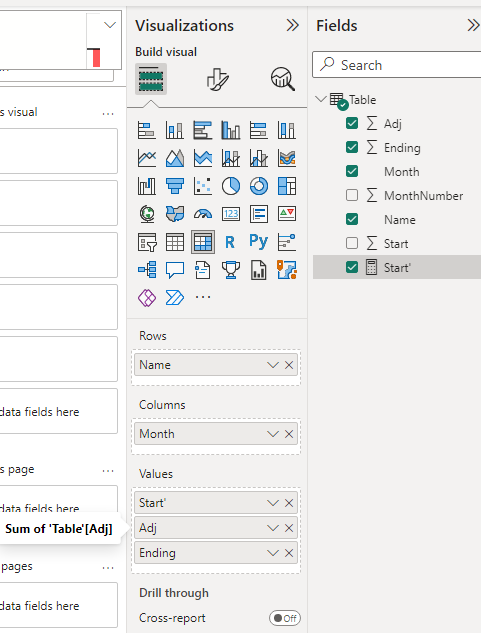Switch to the Format visual paintbrush tab
This screenshot has width=481, height=633.
click(218, 79)
